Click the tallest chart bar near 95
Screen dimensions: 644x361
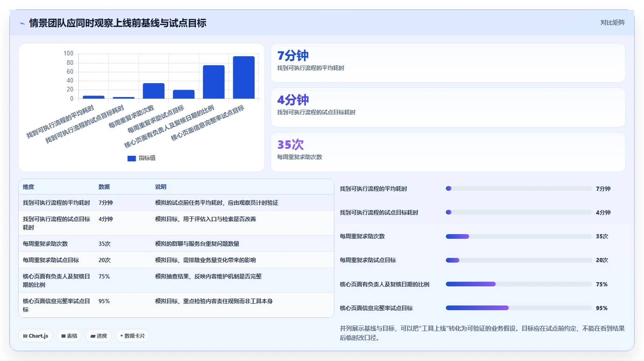click(x=244, y=77)
